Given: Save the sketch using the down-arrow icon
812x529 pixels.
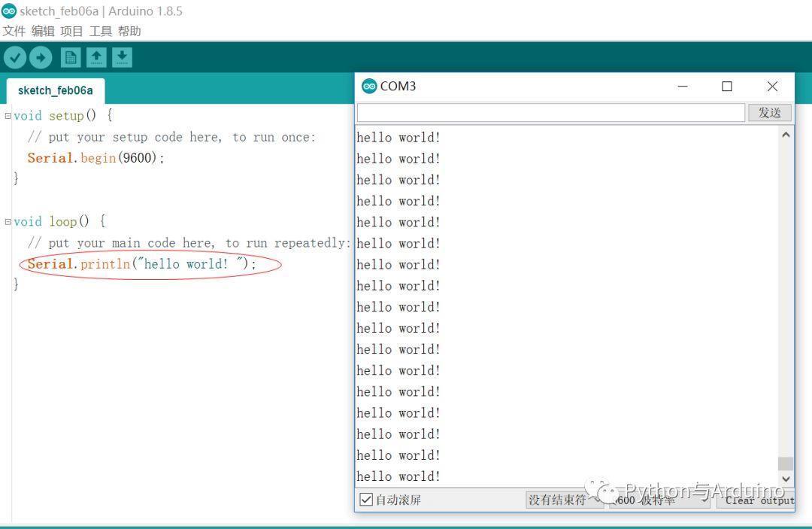Looking at the screenshot, I should coord(123,57).
